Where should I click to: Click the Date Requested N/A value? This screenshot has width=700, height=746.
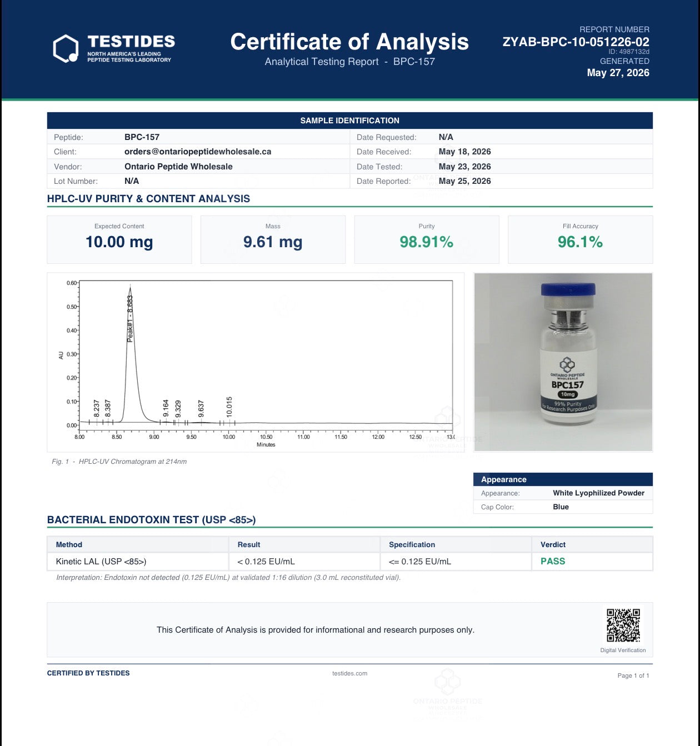point(446,137)
